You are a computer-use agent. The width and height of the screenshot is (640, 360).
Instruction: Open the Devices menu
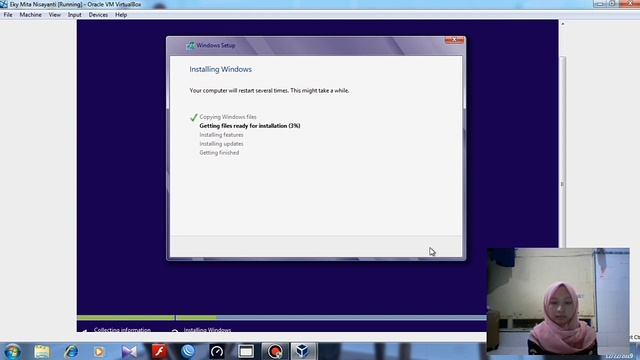pyautogui.click(x=98, y=15)
